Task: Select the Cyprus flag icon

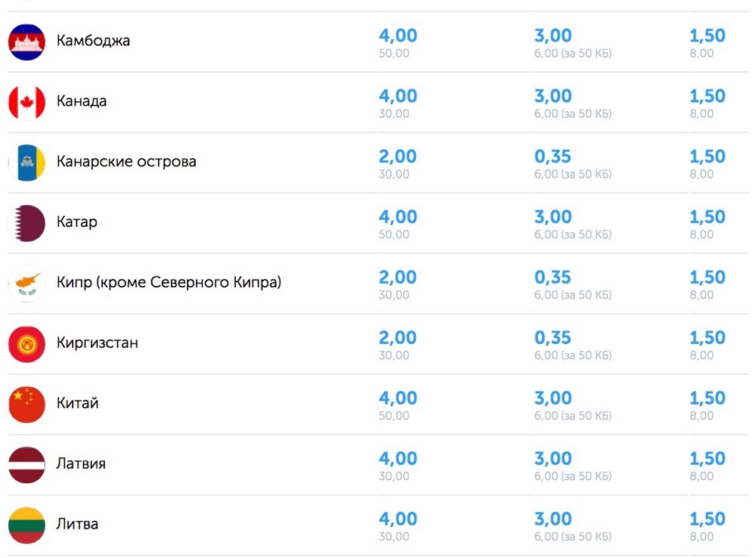Action: tap(26, 284)
